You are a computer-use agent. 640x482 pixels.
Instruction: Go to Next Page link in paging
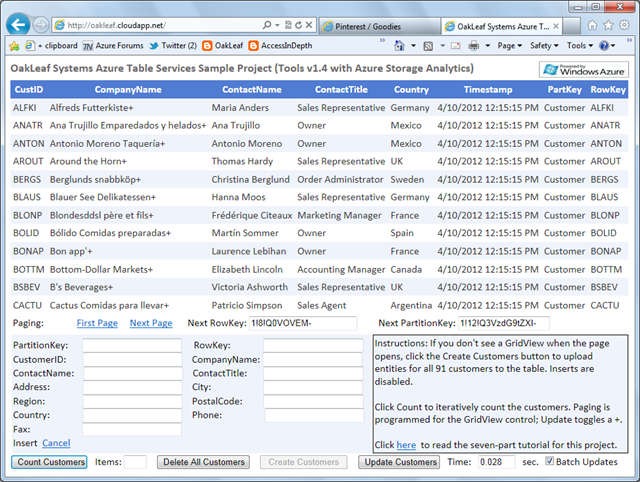click(x=150, y=323)
